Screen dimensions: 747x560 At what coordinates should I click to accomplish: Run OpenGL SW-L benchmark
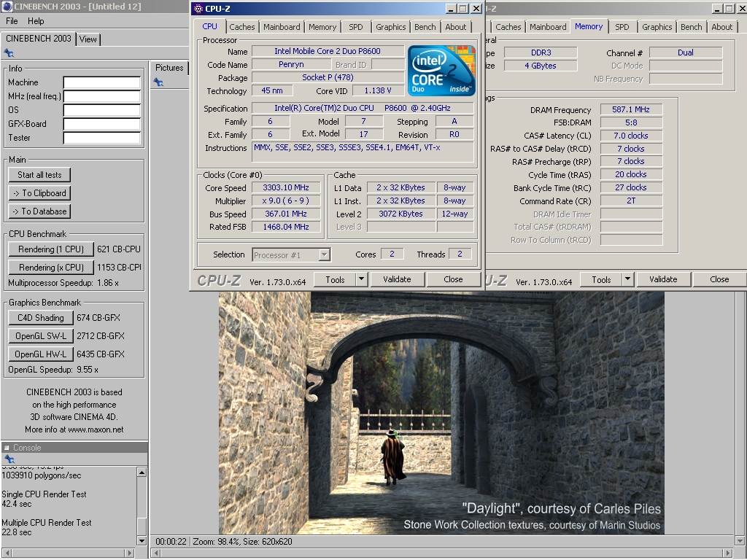pyautogui.click(x=41, y=336)
